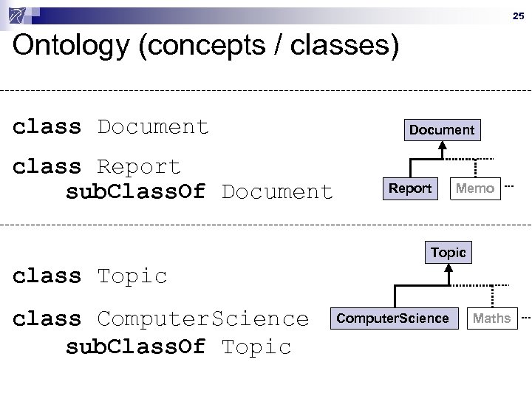Viewport: 532px width, 399px height.
Task: Click the Document box in the diagram
Action: pyautogui.click(x=442, y=130)
